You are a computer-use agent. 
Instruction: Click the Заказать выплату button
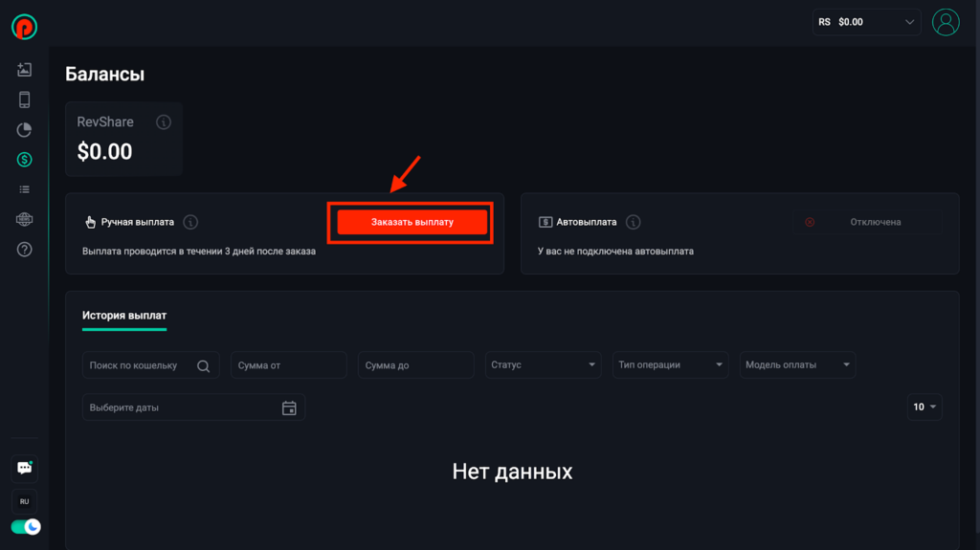(412, 222)
